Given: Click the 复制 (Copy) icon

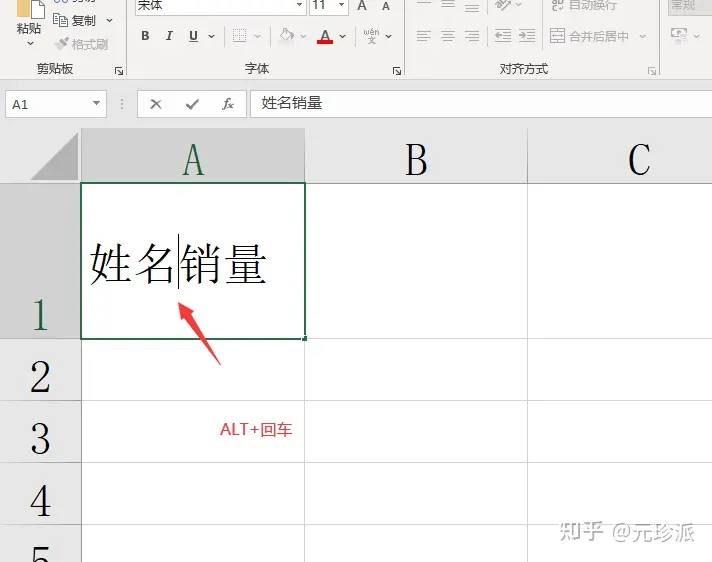Looking at the screenshot, I should [60, 20].
